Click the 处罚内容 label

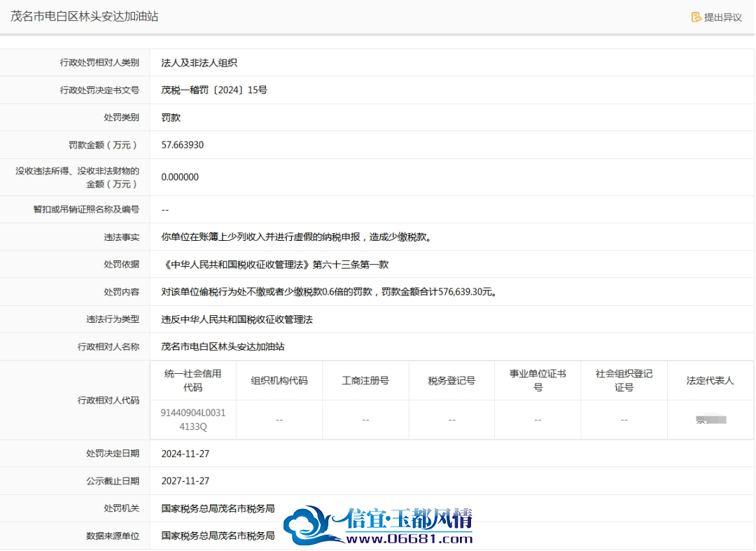point(122,292)
